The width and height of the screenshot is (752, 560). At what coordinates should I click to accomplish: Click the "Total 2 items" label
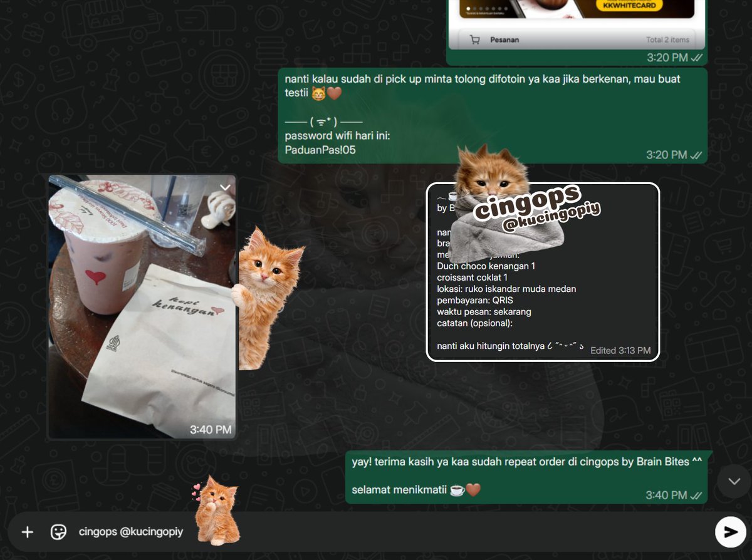pos(667,39)
